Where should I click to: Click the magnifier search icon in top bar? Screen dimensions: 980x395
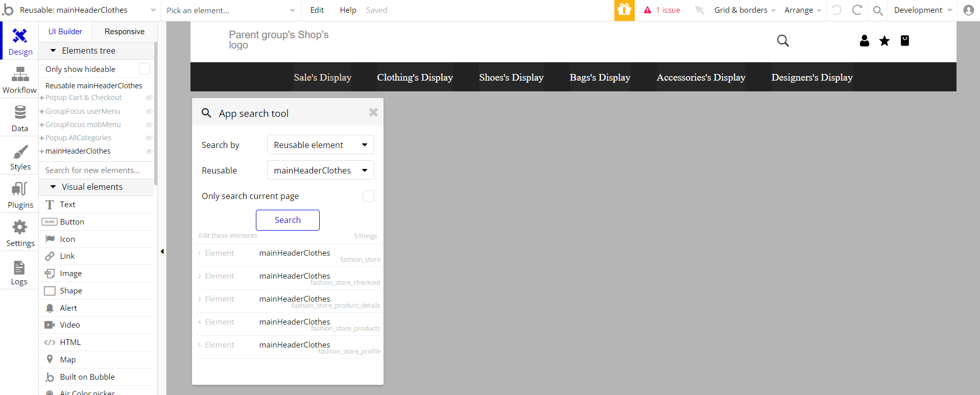[878, 10]
